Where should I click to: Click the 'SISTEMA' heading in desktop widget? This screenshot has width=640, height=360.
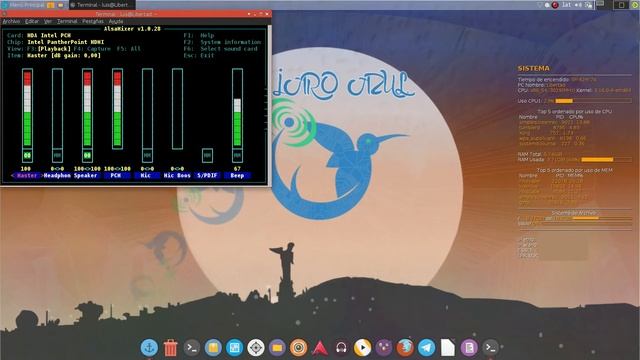(x=534, y=69)
